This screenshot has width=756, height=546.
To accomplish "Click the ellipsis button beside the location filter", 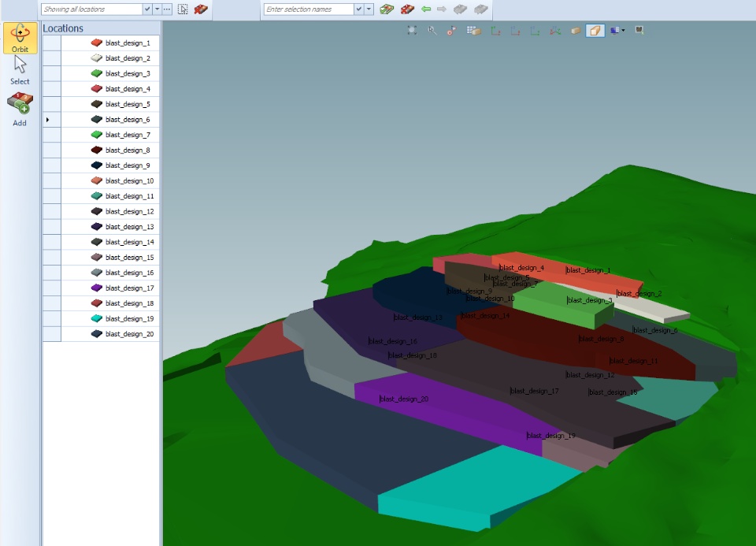I will coord(167,9).
